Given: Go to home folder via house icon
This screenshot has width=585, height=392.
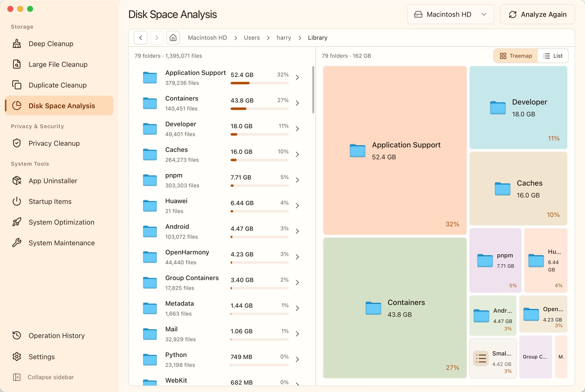Looking at the screenshot, I should pyautogui.click(x=173, y=38).
